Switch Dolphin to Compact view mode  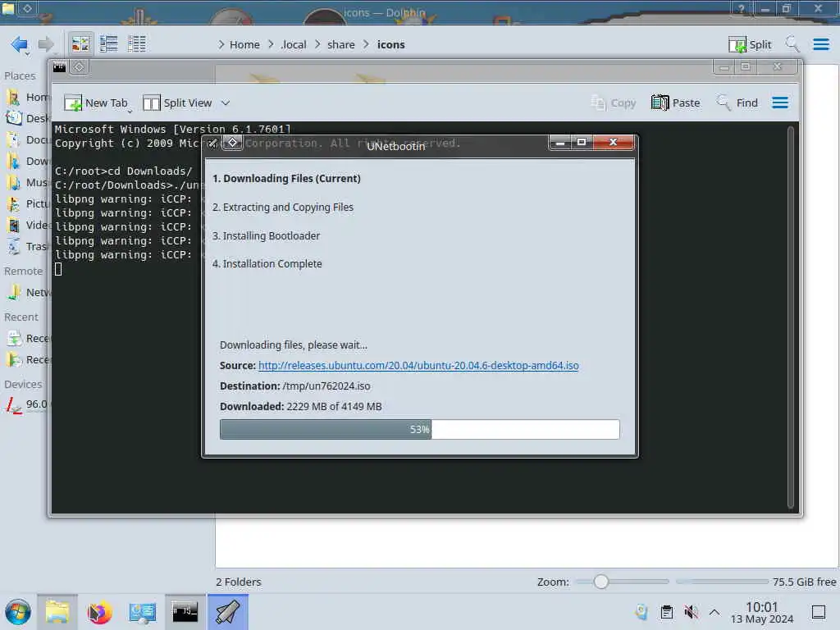109,44
